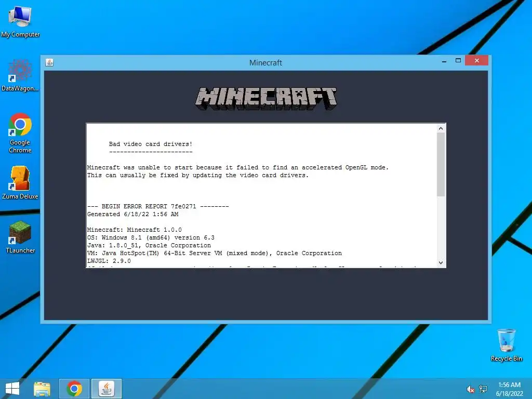The width and height of the screenshot is (532, 399).
Task: Open Google Chrome desktop shortcut
Action: coord(20,133)
